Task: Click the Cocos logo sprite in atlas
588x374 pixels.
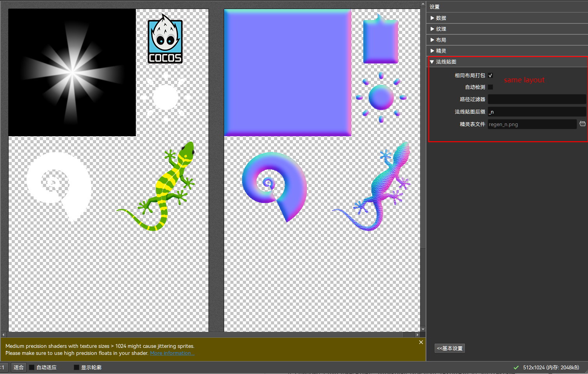Action: click(165, 39)
